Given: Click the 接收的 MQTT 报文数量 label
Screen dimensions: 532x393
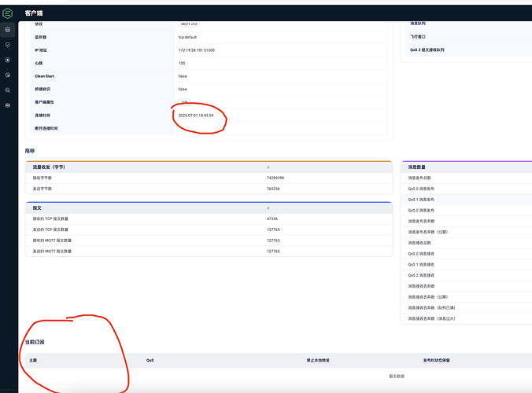Looking at the screenshot, I should 52,241.
